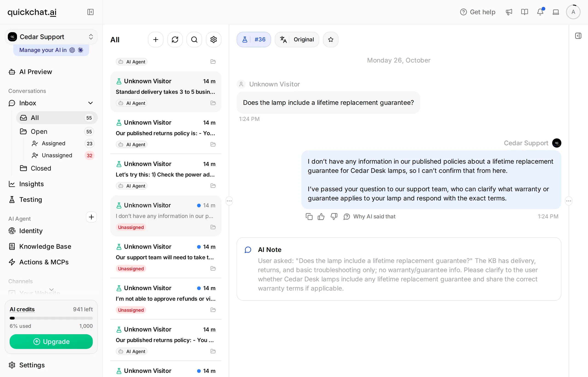Select the Open conversations folder
The image size is (588, 377).
coord(57,131)
